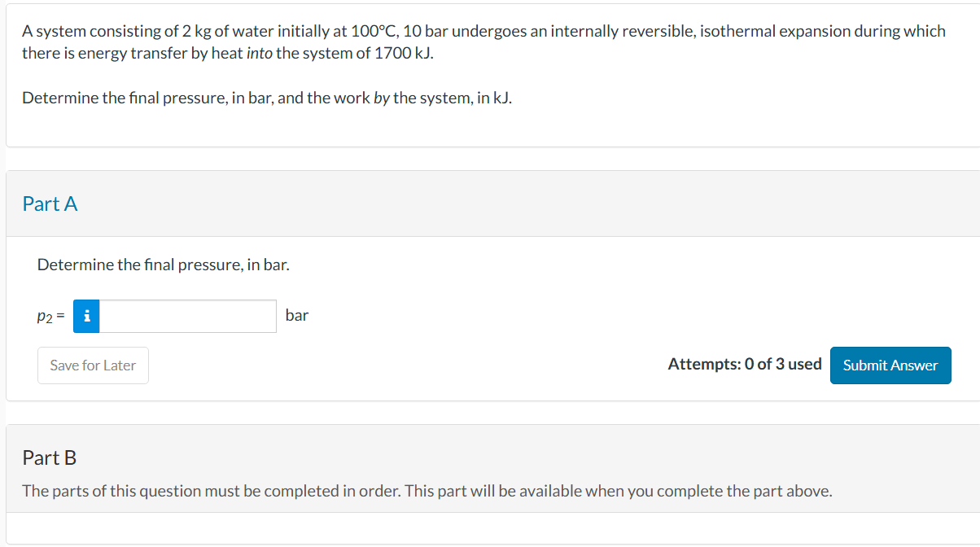Submit the answer for Part A

click(890, 365)
